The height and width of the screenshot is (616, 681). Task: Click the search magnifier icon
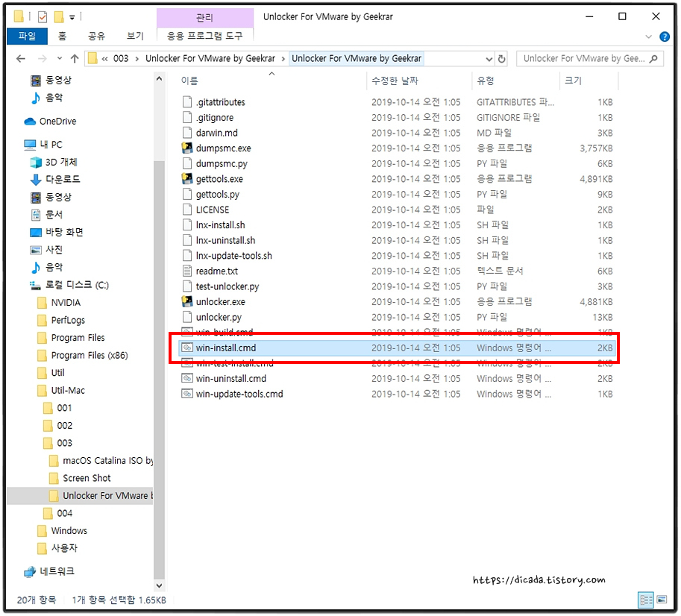point(653,59)
